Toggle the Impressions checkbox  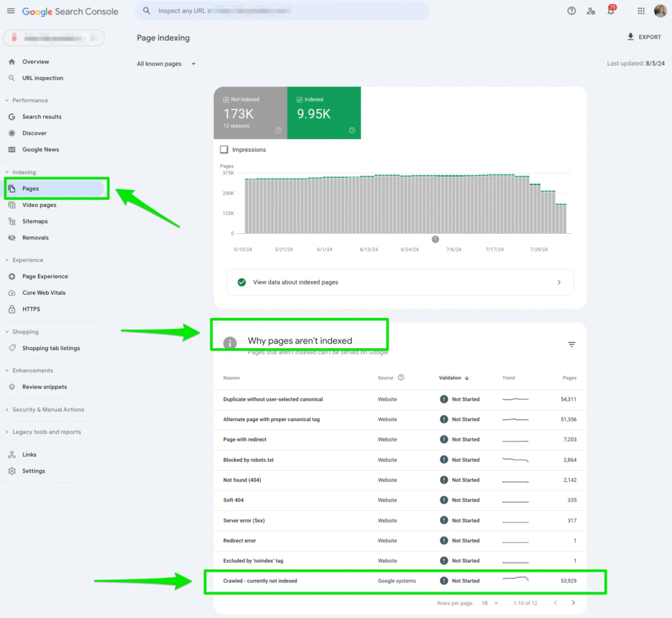(x=224, y=150)
